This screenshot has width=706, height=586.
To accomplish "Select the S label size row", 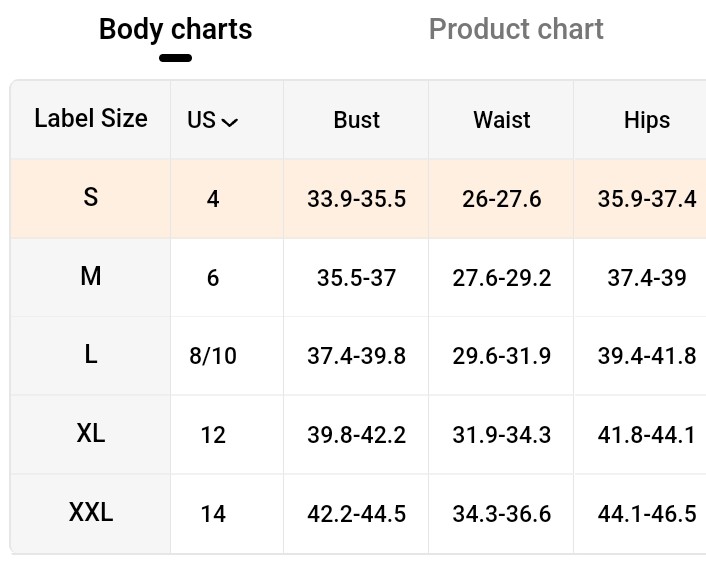I will pos(358,199).
